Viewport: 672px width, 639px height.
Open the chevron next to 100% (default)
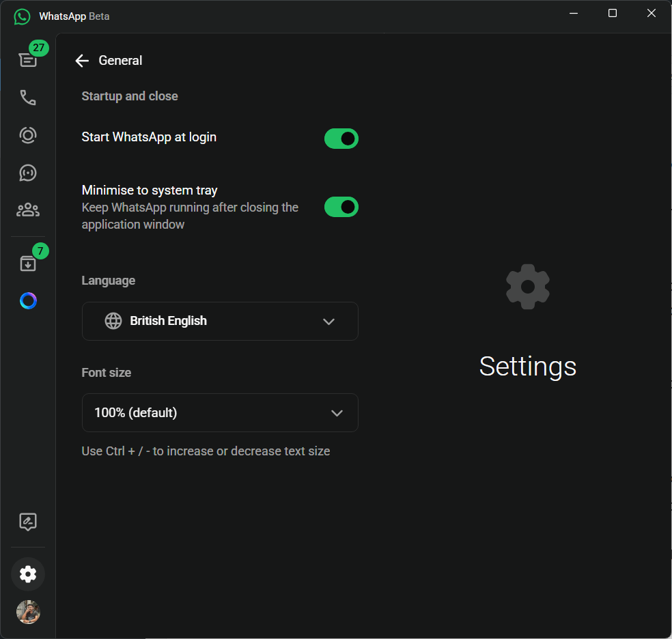coord(336,412)
